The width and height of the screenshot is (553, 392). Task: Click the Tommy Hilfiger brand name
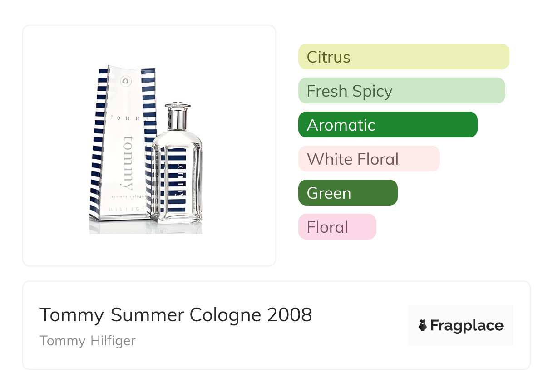[x=88, y=341]
